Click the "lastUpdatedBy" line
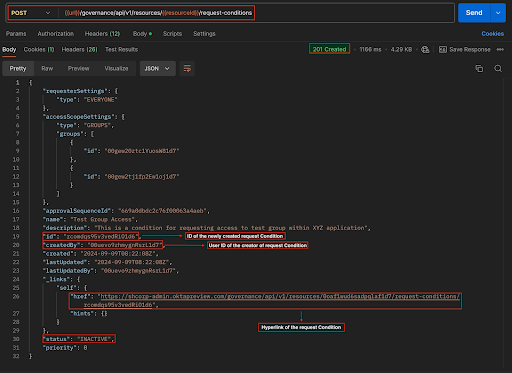512x373 pixels. click(x=111, y=271)
